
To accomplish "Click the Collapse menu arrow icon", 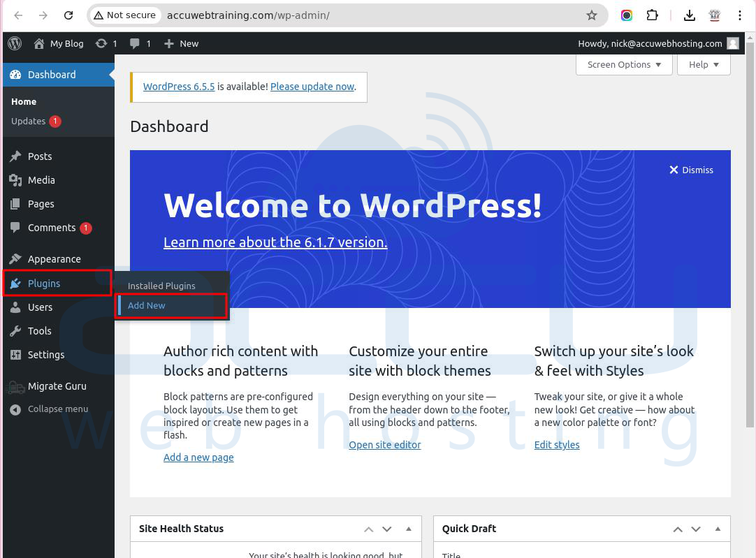I will 15,409.
